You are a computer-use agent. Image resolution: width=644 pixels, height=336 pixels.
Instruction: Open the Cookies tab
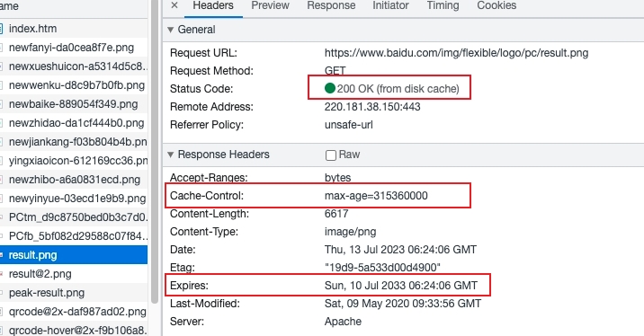coord(496,5)
